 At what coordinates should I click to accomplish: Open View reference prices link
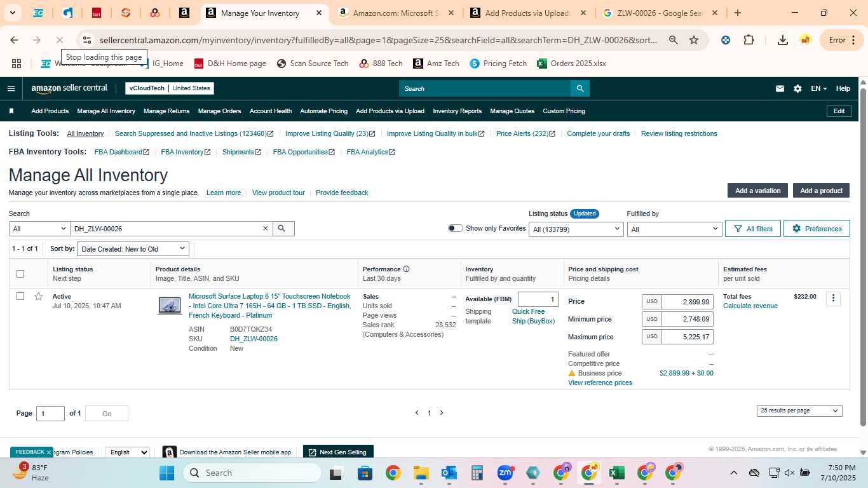600,383
